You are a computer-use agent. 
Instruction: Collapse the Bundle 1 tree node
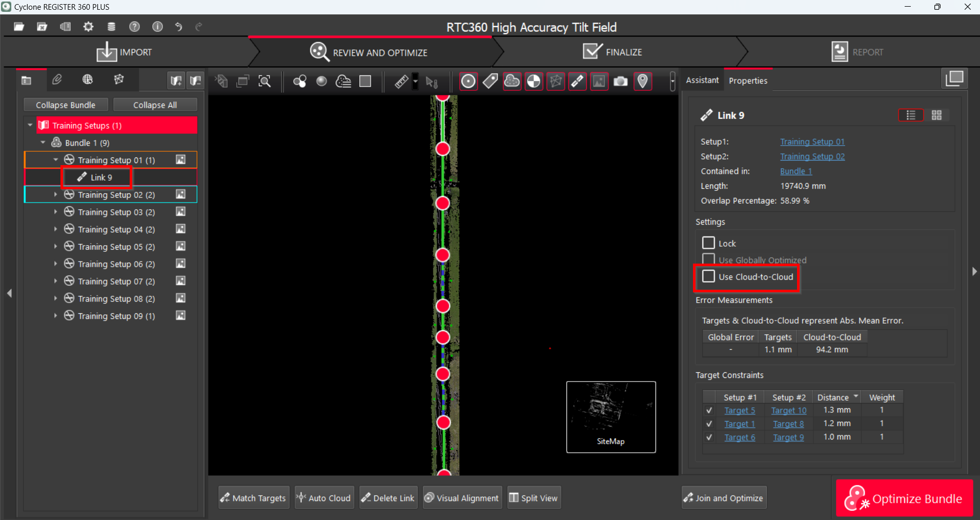43,143
